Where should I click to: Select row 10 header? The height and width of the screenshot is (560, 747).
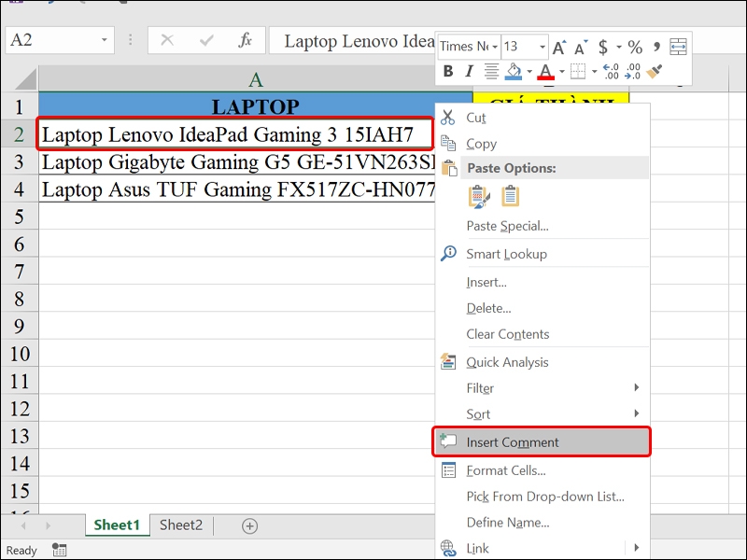19,354
